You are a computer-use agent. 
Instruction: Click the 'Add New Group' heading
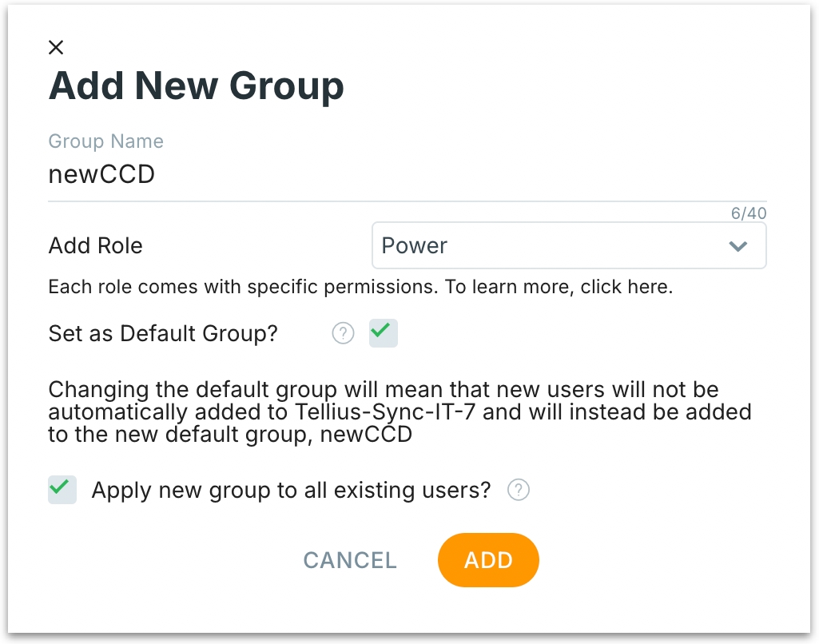click(x=196, y=85)
